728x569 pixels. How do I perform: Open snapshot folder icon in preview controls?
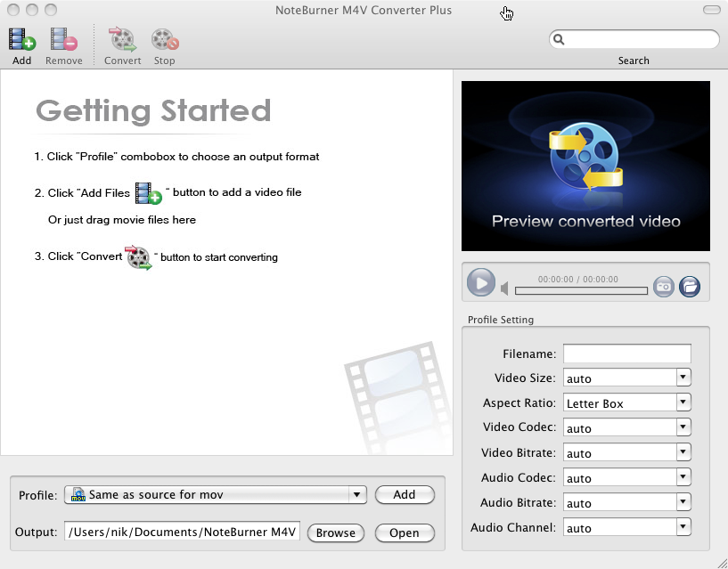pos(690,287)
